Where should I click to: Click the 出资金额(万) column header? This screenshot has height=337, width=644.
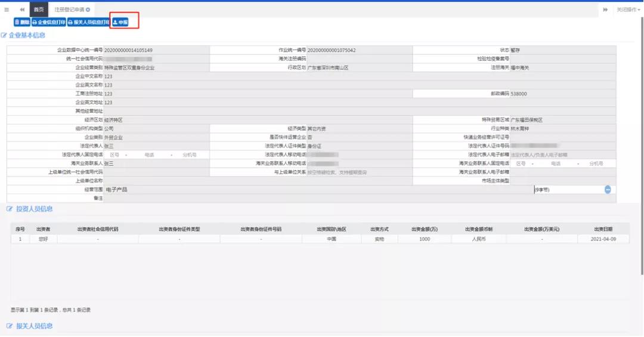(425, 229)
